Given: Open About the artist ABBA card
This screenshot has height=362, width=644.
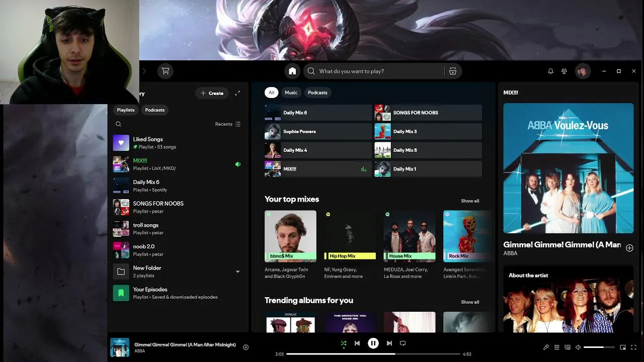Looking at the screenshot, I should pyautogui.click(x=569, y=299).
